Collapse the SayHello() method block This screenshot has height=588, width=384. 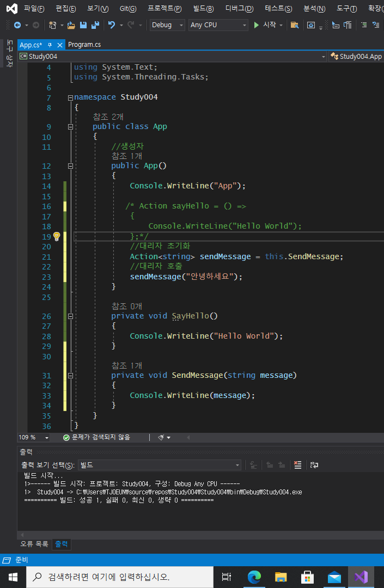[x=70, y=316]
